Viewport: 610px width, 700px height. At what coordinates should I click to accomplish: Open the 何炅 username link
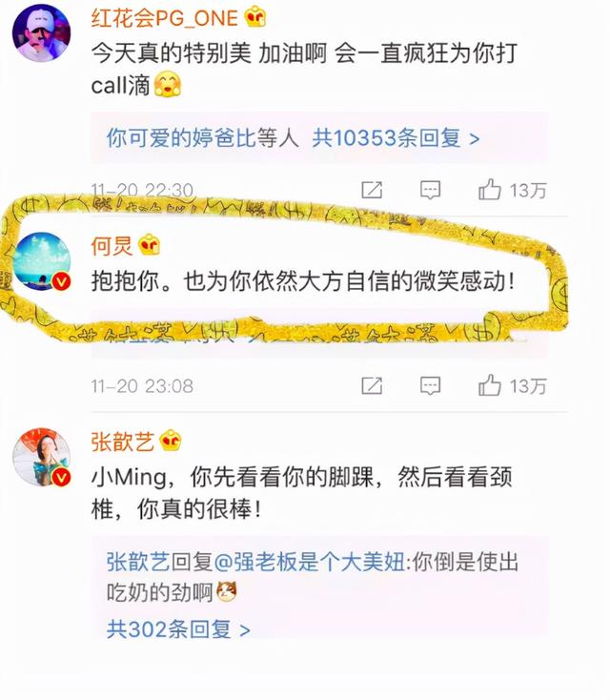(112, 245)
